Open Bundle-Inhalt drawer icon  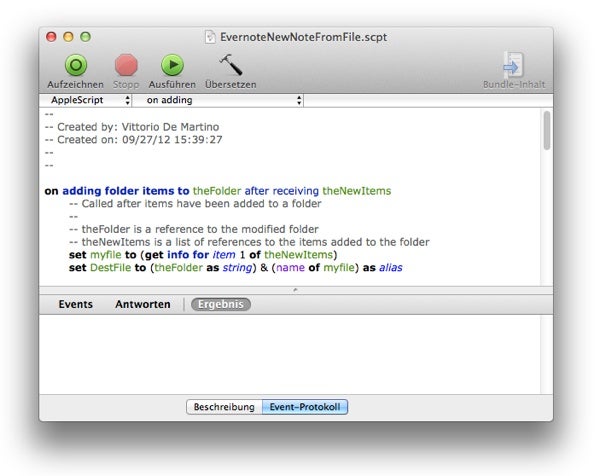[513, 64]
